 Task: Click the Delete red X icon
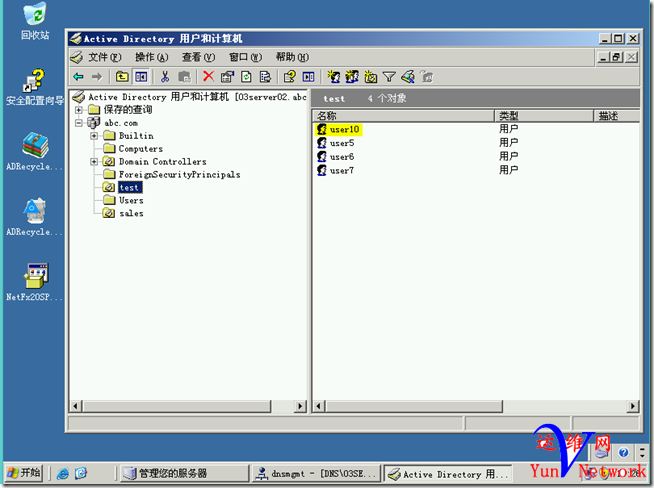(x=208, y=77)
